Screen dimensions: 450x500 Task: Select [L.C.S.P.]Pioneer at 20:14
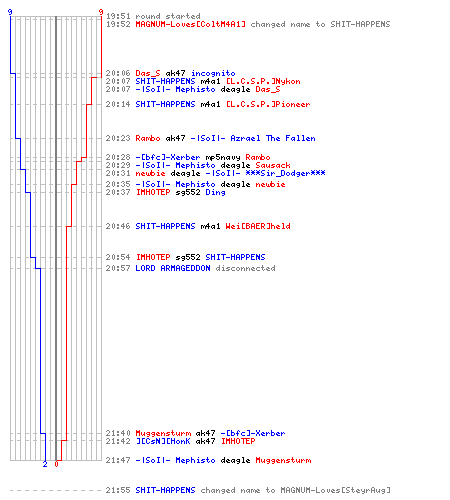pyautogui.click(x=268, y=104)
